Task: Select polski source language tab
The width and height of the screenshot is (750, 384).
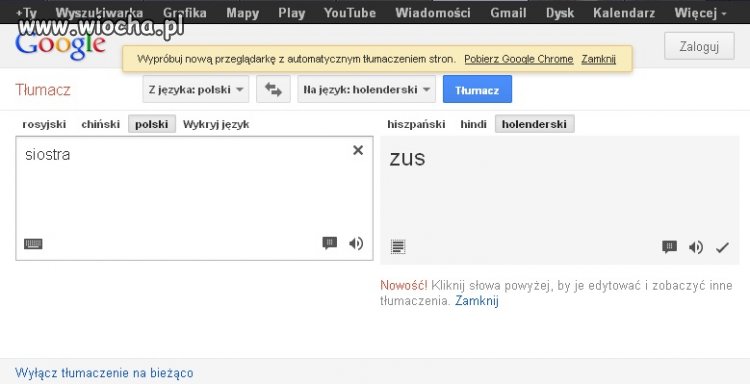Action: [152, 124]
